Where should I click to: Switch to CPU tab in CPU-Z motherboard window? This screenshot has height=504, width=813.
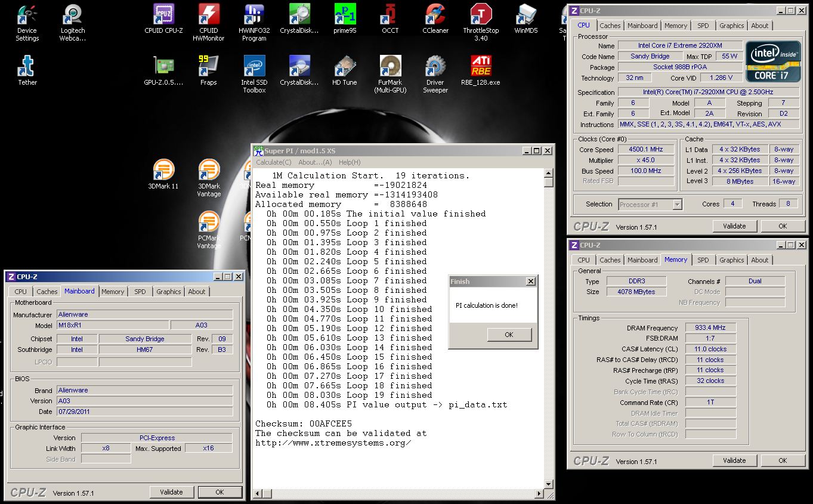[21, 292]
